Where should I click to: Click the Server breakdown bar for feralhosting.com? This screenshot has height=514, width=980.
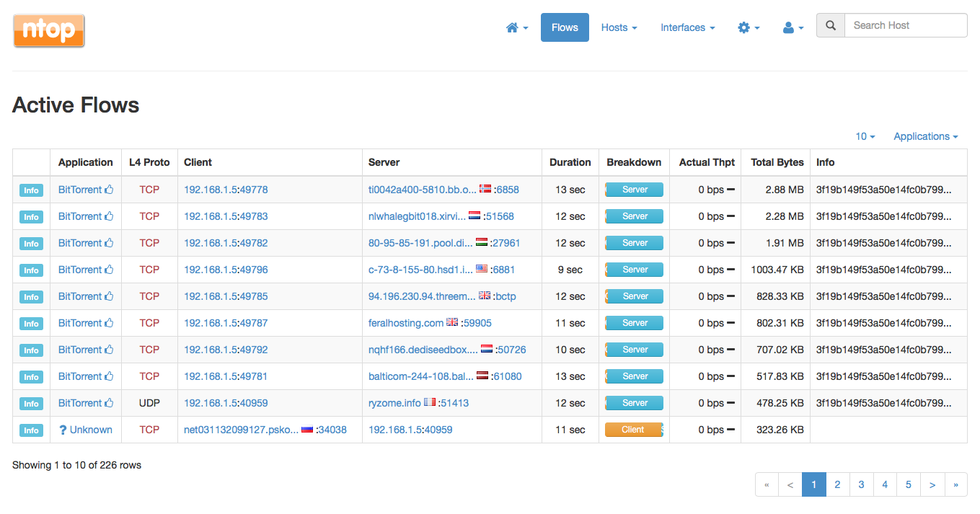point(634,323)
